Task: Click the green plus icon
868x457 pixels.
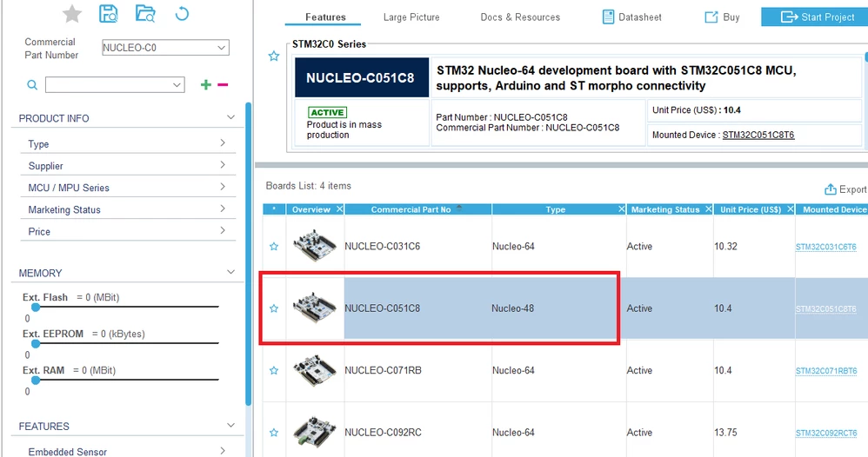Action: (x=206, y=84)
